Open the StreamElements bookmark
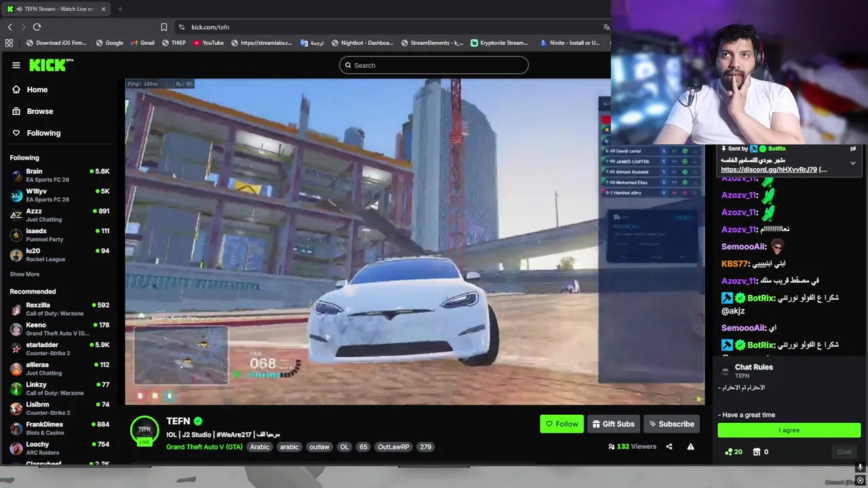This screenshot has height=488, width=868. (431, 43)
